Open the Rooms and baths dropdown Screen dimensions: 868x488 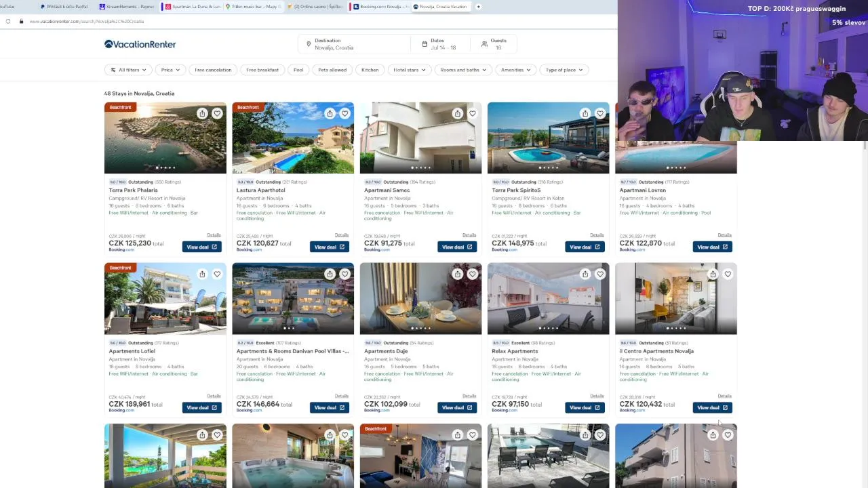[x=463, y=70]
